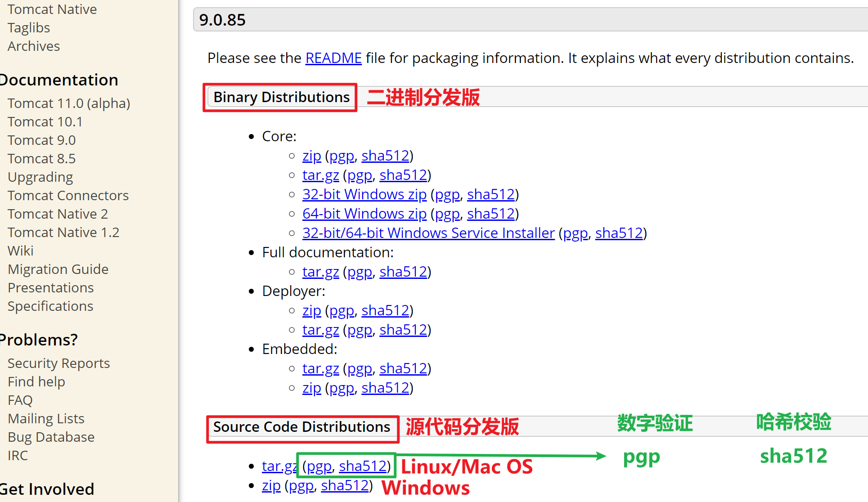Open sha512 for source zip
Image resolution: width=868 pixels, height=502 pixels.
[x=345, y=485]
